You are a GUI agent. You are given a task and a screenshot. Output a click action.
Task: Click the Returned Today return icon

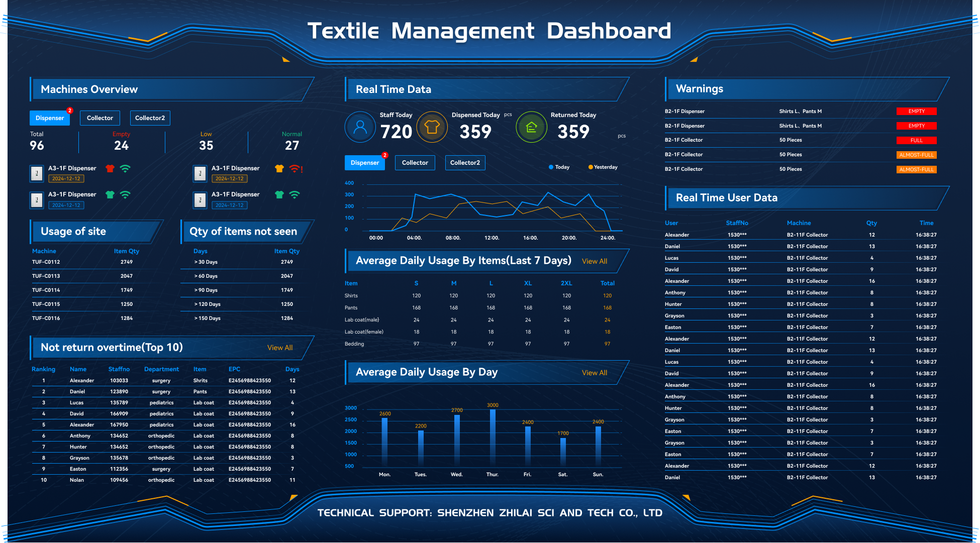[531, 127]
